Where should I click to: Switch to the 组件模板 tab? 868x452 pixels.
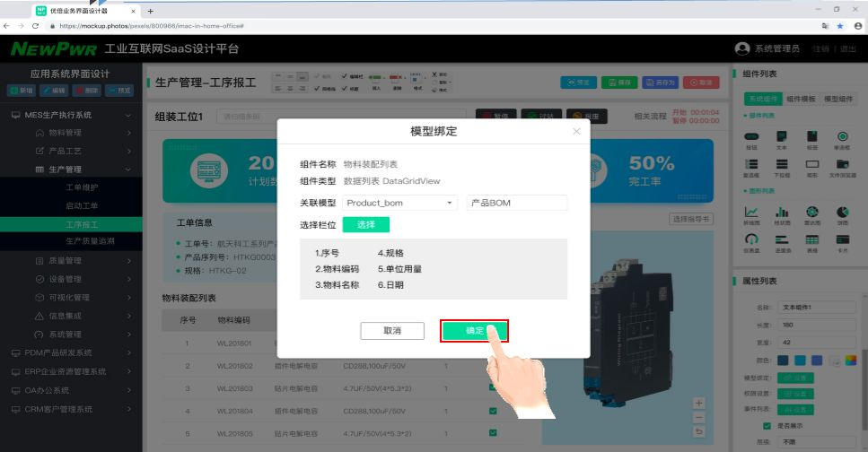pyautogui.click(x=801, y=99)
